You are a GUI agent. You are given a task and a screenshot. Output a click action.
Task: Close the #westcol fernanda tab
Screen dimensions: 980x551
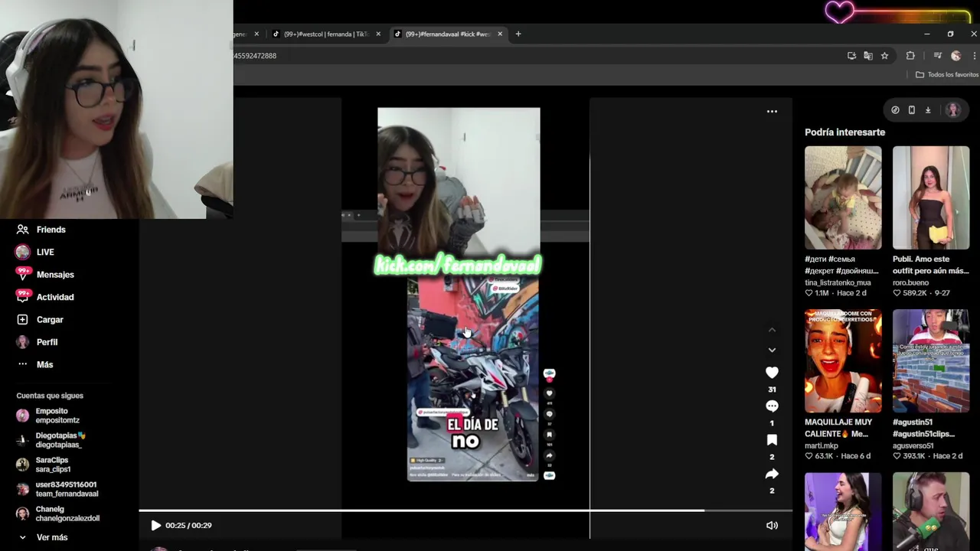click(x=378, y=34)
